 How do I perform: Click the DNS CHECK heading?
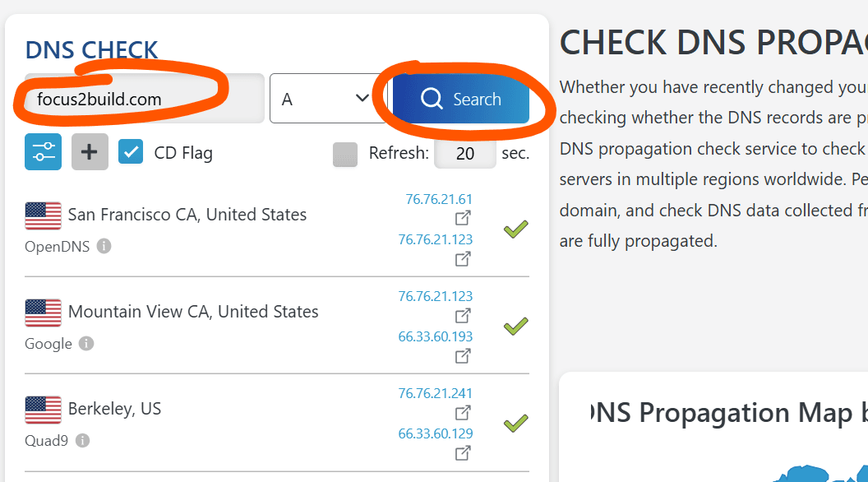[91, 50]
